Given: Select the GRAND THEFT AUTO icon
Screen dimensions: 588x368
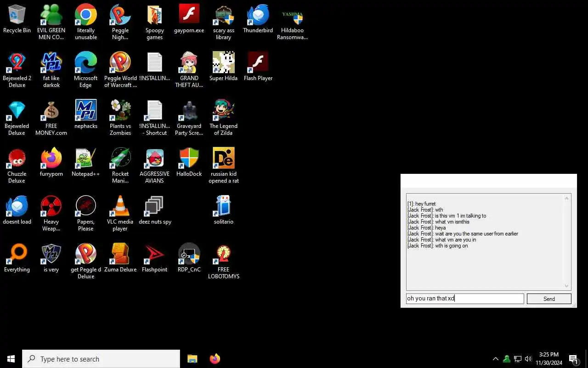Looking at the screenshot, I should click(x=189, y=63).
